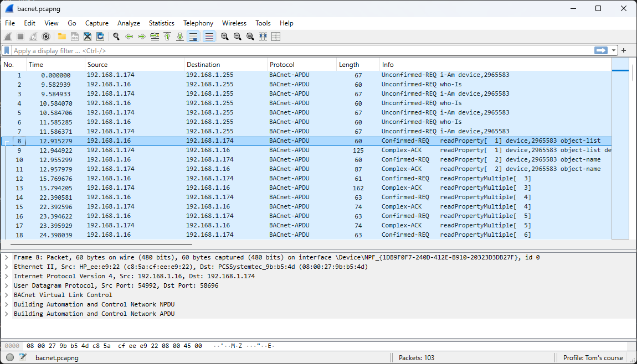Click the open capture file folder icon
637x364 pixels.
pyautogui.click(x=61, y=37)
